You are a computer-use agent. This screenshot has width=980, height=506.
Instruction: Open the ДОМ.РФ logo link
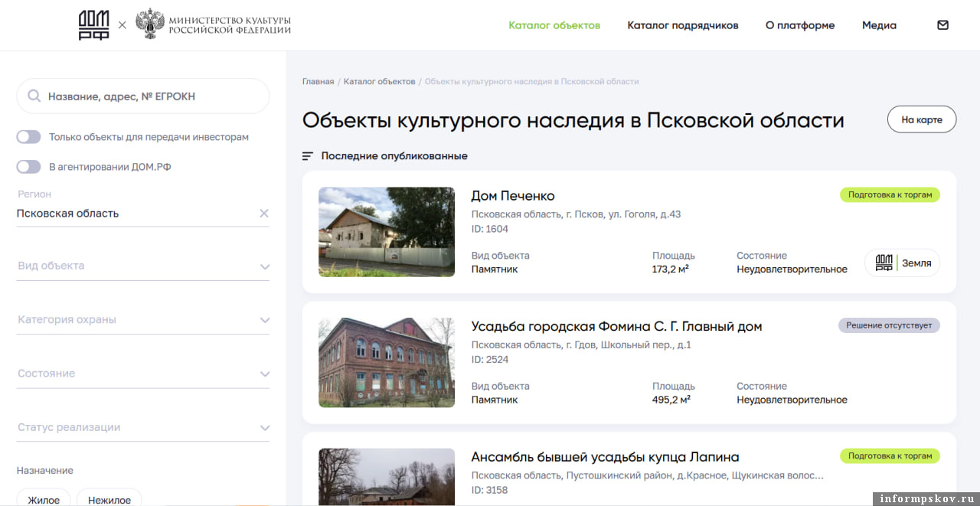click(x=93, y=25)
